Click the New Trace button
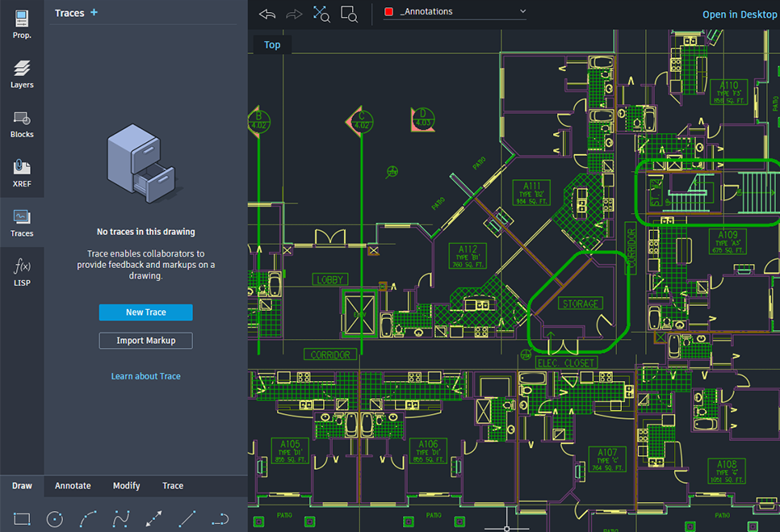This screenshot has height=532, width=780. pos(145,312)
